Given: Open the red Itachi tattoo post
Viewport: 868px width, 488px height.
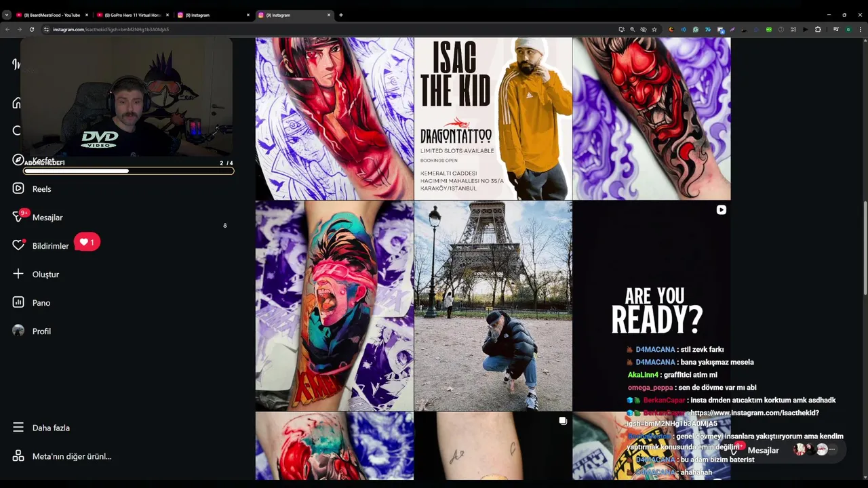Looking at the screenshot, I should coord(334,119).
